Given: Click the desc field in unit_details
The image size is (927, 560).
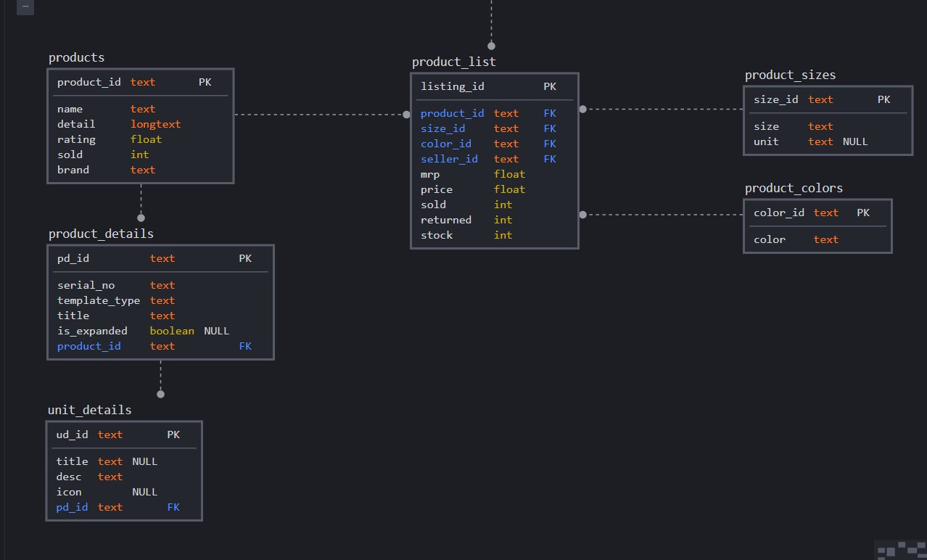Looking at the screenshot, I should tap(70, 477).
